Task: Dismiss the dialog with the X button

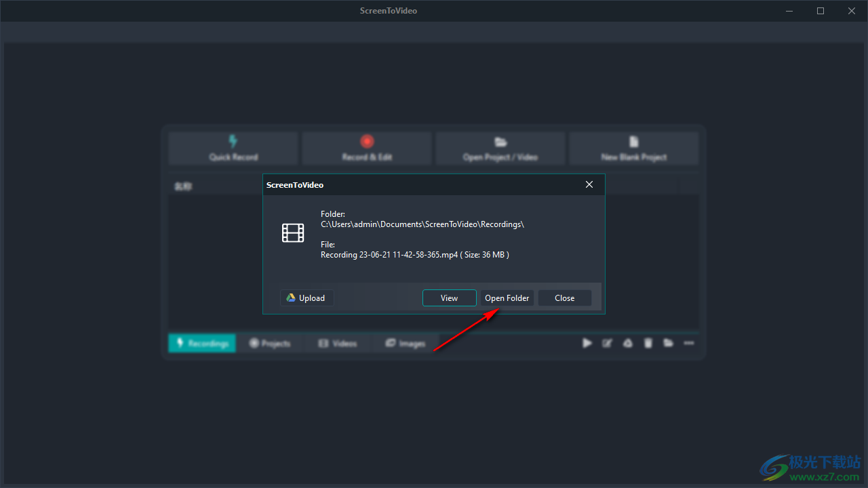Action: [589, 184]
